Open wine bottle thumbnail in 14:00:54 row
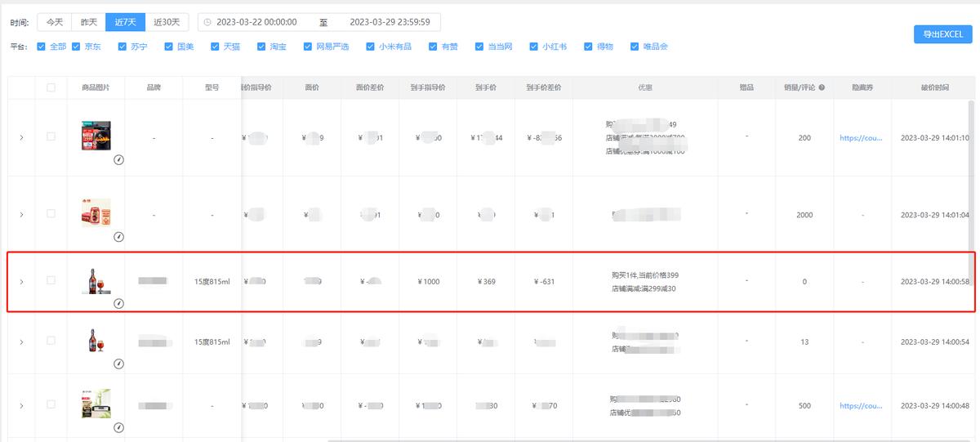The image size is (980, 442). click(x=96, y=341)
